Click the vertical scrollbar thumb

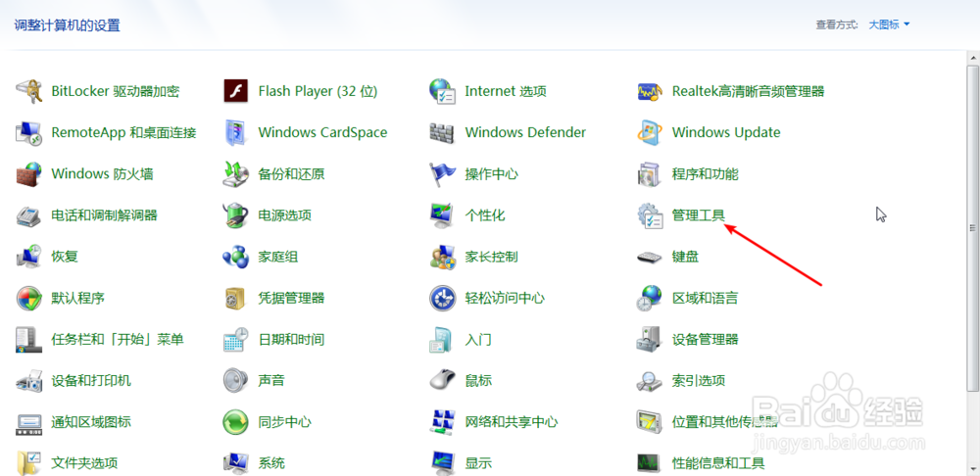point(974,228)
